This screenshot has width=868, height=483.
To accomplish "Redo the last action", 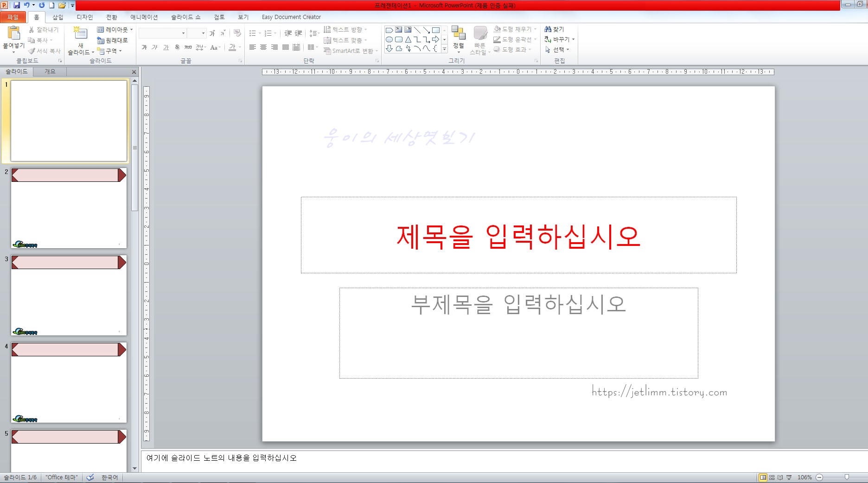I will coord(42,5).
